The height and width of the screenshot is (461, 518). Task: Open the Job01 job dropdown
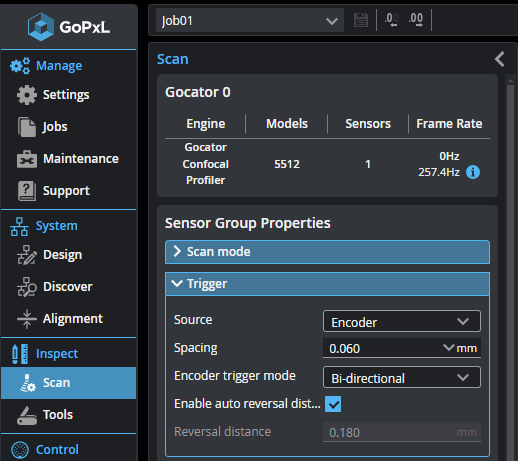(250, 21)
